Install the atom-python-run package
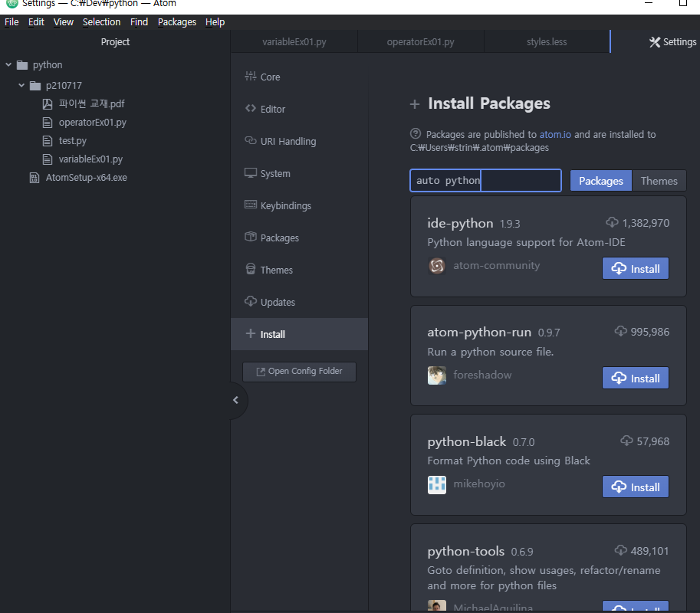This screenshot has height=613, width=700. tap(636, 378)
